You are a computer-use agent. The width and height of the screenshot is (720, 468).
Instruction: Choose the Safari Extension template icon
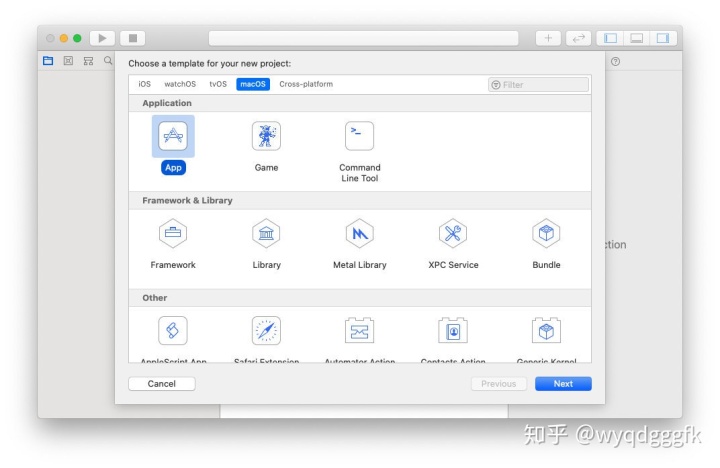coord(266,331)
